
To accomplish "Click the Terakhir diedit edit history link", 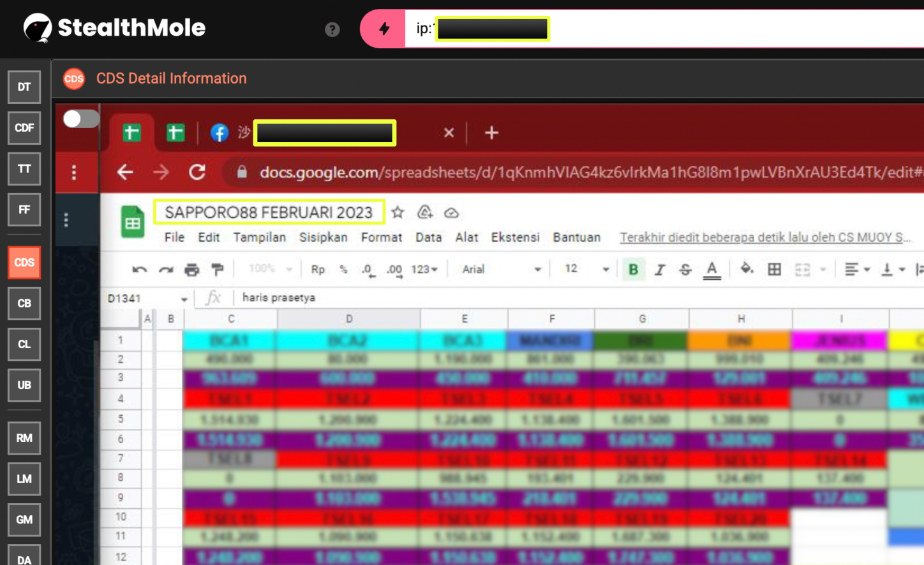I will tap(764, 237).
